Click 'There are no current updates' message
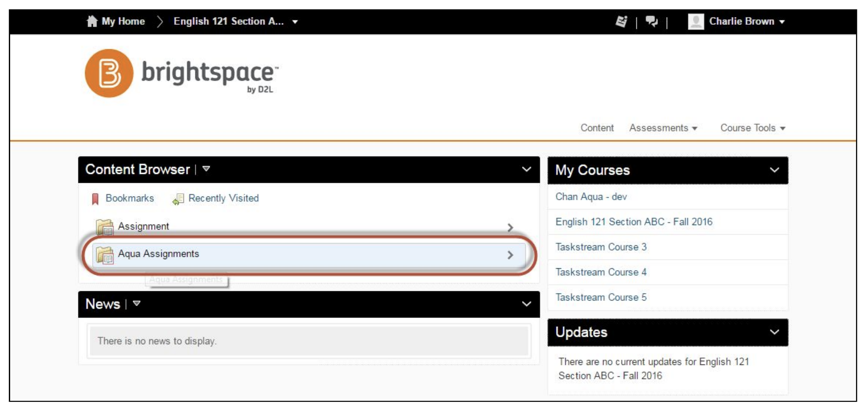This screenshot has width=868, height=416. point(654,369)
